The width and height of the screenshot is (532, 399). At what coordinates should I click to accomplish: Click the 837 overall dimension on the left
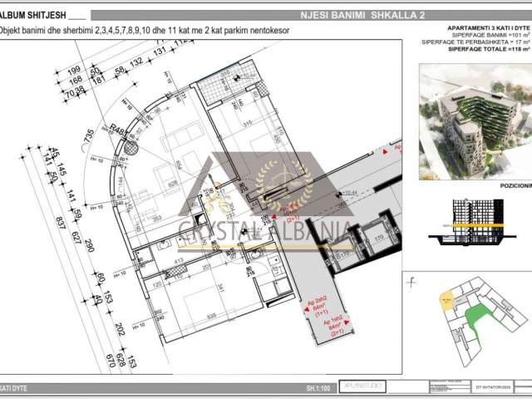click(61, 223)
